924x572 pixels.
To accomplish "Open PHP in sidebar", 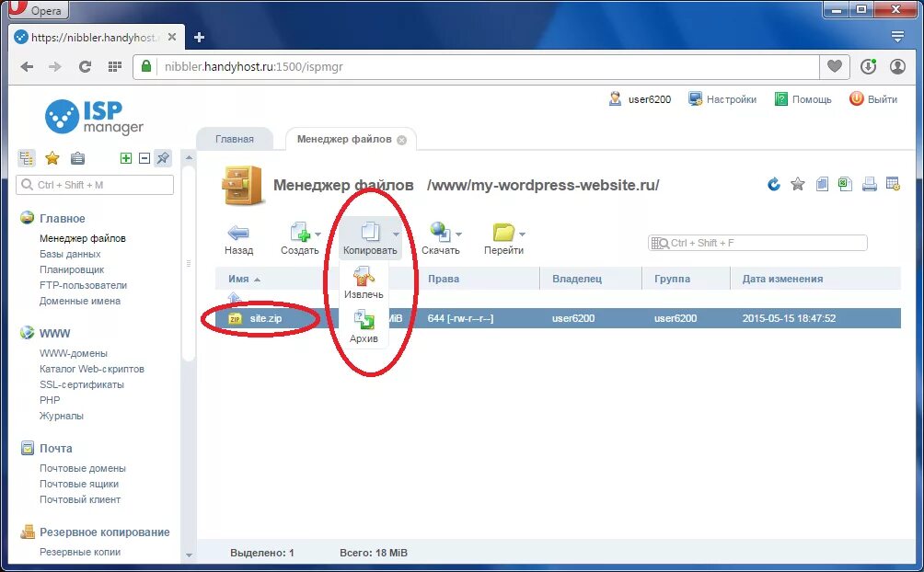I will (50, 400).
